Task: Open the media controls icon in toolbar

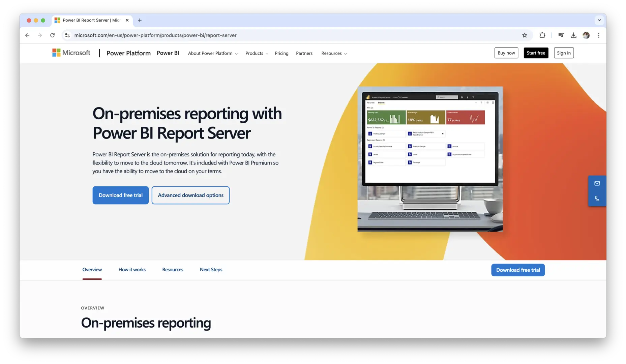Action: [x=561, y=35]
